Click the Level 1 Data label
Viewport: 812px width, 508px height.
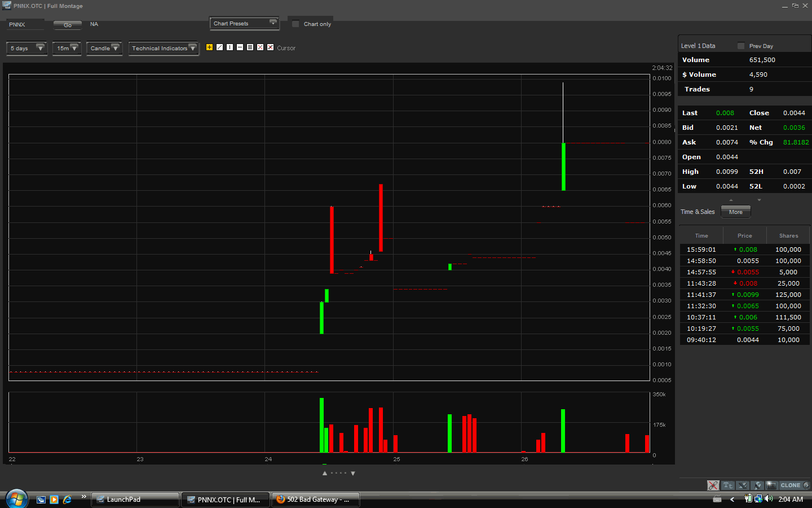coord(698,46)
